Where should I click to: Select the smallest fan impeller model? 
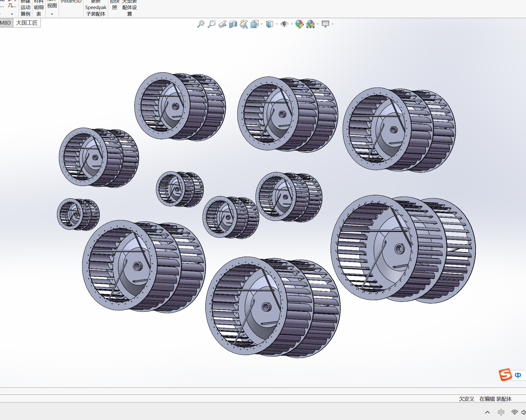(78, 214)
